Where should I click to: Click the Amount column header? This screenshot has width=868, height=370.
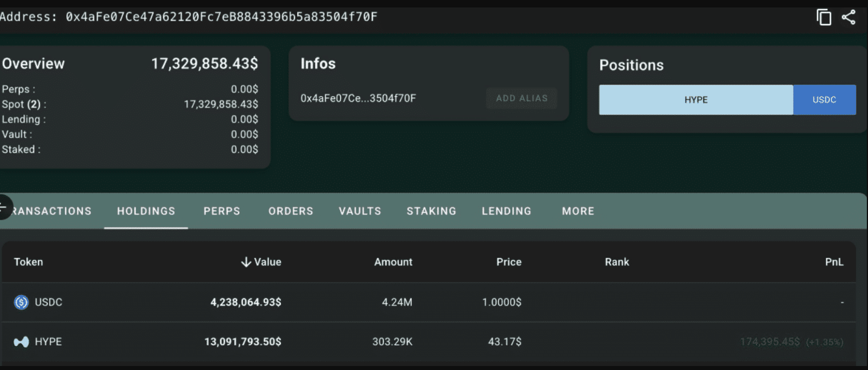(x=393, y=262)
